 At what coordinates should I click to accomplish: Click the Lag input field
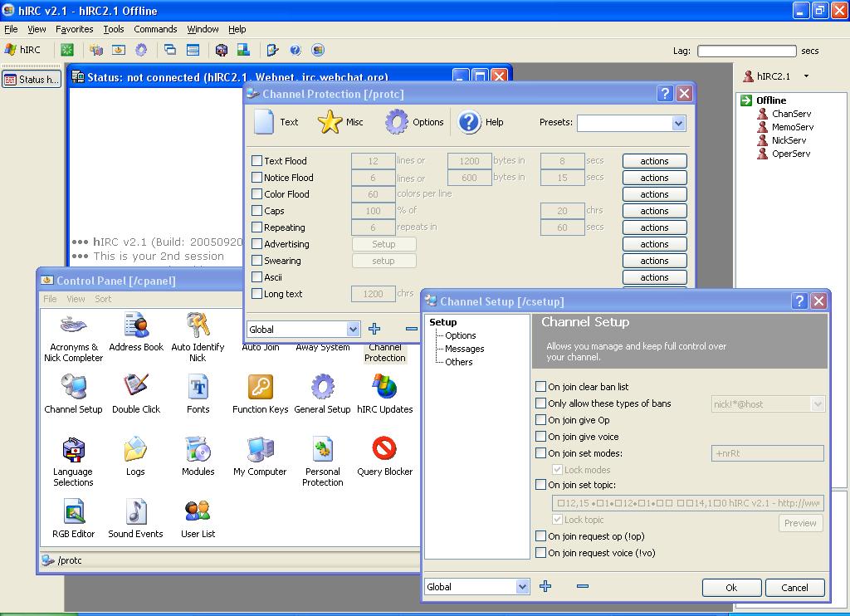746,51
